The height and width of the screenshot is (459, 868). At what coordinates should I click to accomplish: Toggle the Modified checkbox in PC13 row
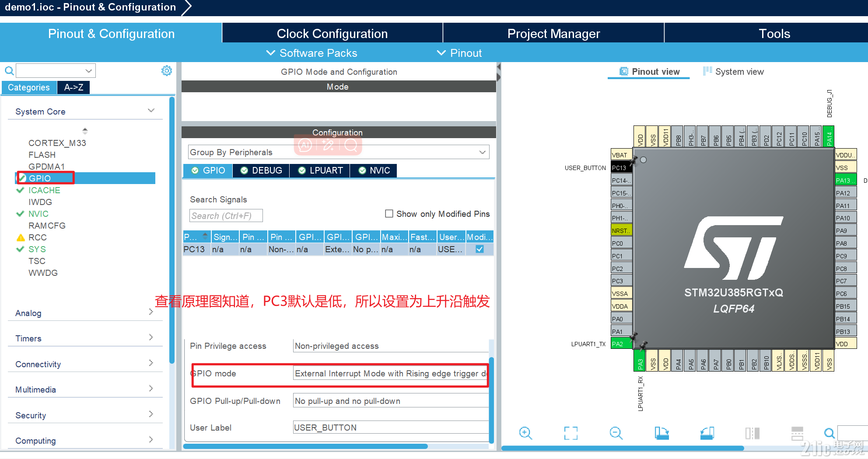[x=479, y=249]
